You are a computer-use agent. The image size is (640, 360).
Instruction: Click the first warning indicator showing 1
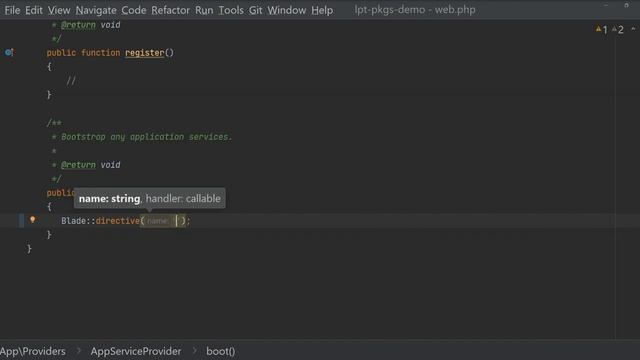coord(602,29)
